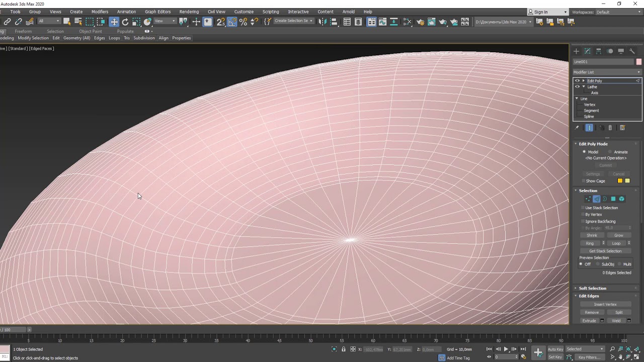
Task: Switch to the Create panel plus icon
Action: click(x=576, y=51)
